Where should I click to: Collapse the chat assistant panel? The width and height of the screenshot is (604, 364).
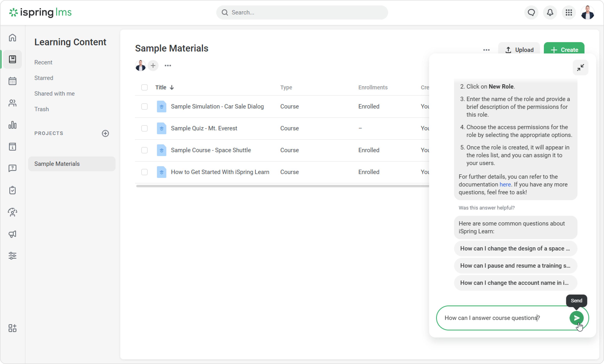(580, 67)
